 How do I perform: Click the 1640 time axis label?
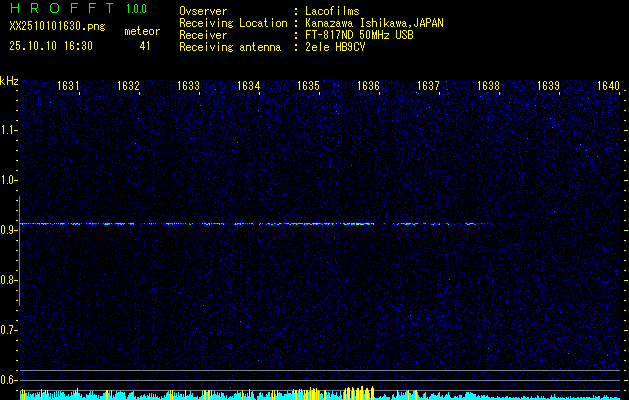[x=608, y=86]
